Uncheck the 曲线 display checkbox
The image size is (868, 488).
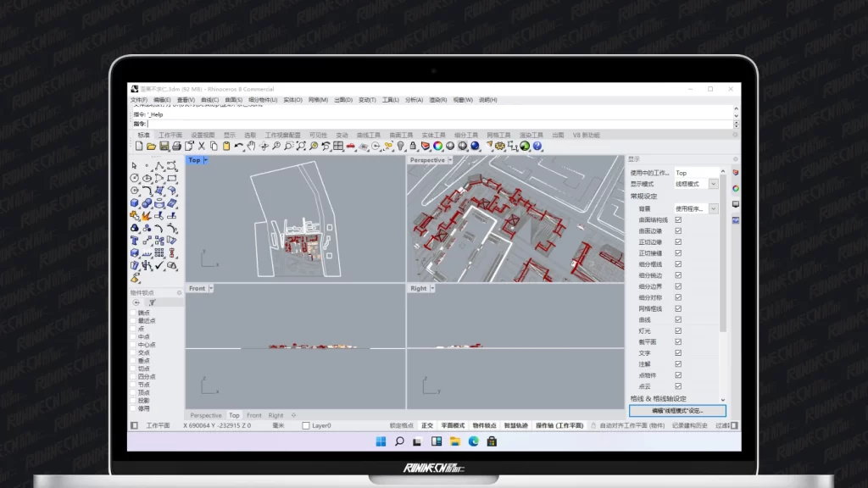678,319
